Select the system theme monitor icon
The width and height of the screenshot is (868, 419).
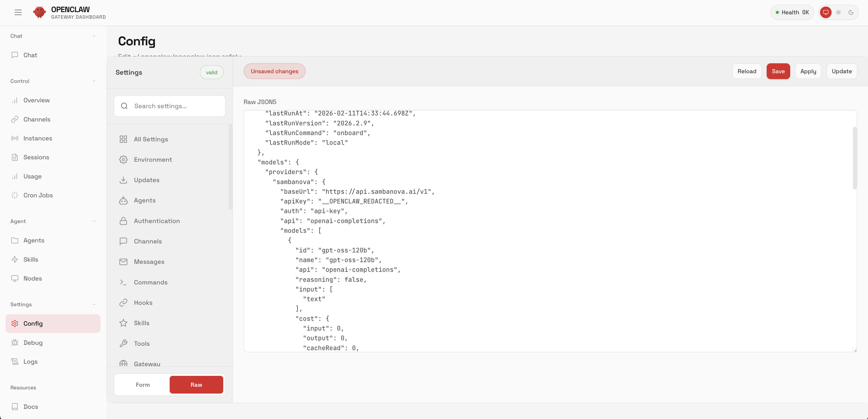tap(826, 12)
